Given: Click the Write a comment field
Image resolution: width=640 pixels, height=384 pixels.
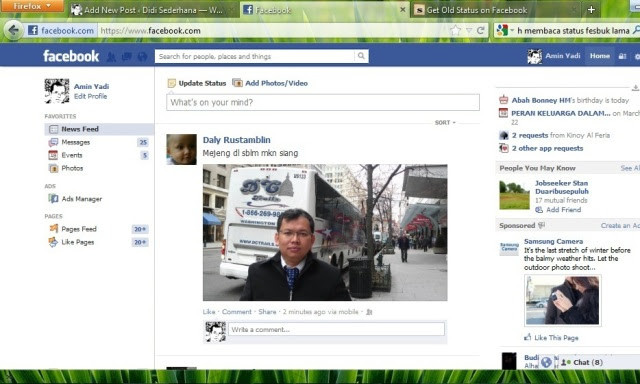Looking at the screenshot, I should (x=336, y=329).
